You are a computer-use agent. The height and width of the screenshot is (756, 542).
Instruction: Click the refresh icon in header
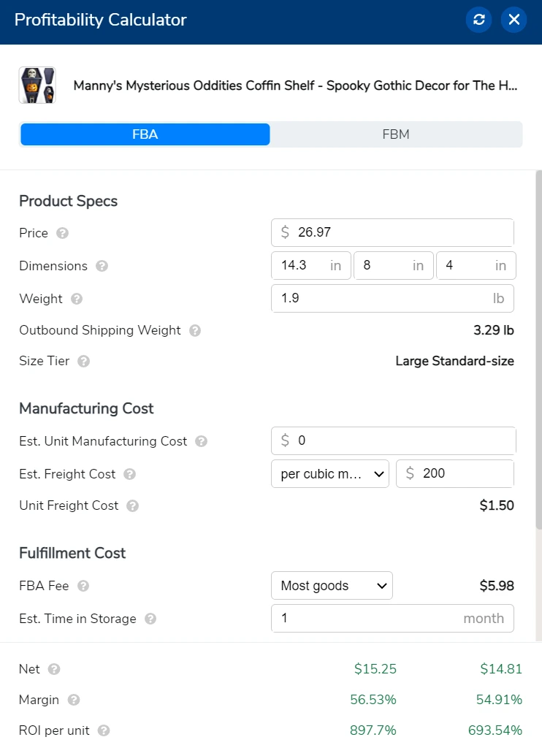pyautogui.click(x=479, y=20)
